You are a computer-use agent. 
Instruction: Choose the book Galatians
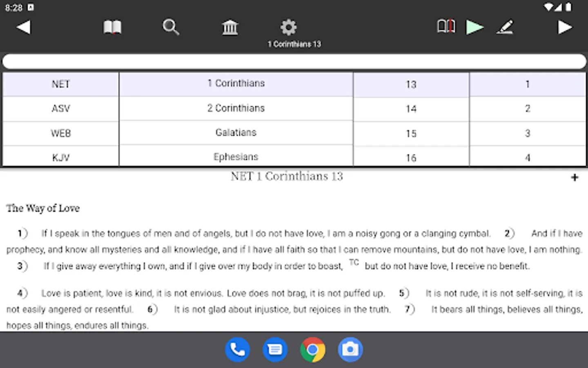pyautogui.click(x=236, y=132)
